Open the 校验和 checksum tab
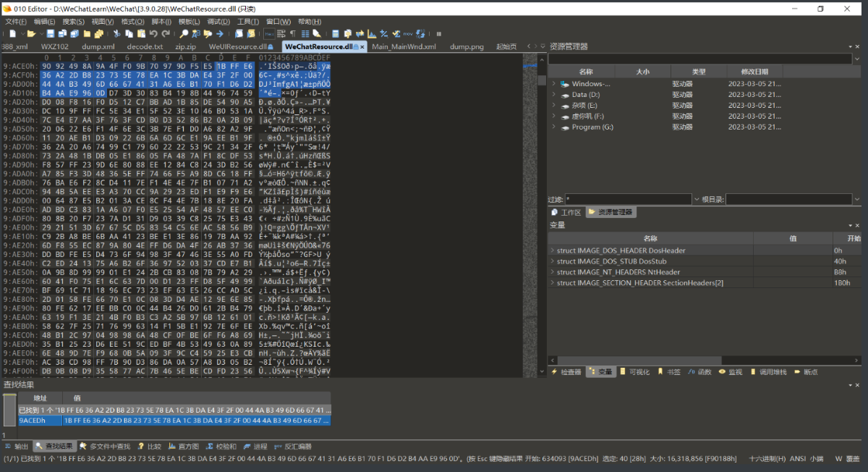Viewport: 868px width, 472px height. pos(221,447)
